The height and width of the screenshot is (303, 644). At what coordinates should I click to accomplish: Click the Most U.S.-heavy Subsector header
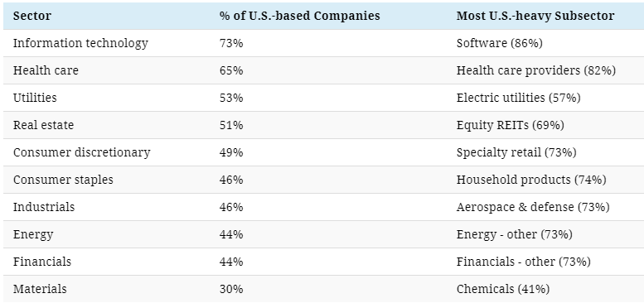[x=535, y=16]
